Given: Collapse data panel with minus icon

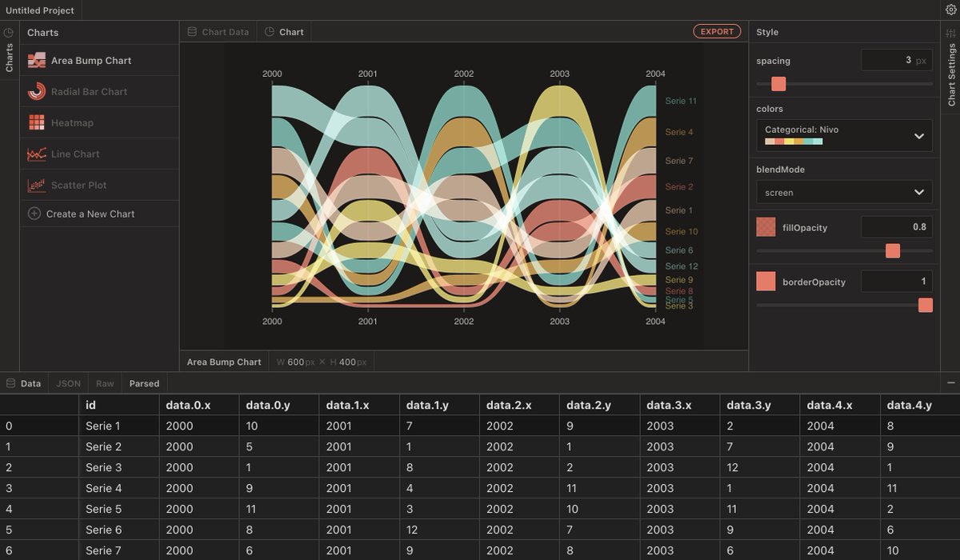Looking at the screenshot, I should (x=950, y=383).
